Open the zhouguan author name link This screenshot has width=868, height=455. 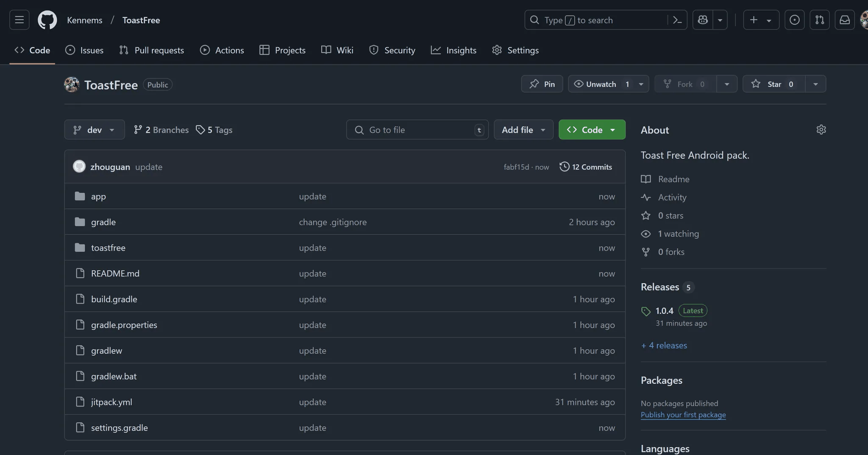click(110, 167)
